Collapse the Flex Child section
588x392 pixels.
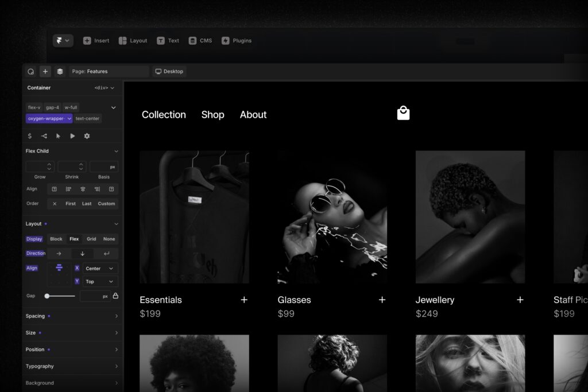point(116,151)
